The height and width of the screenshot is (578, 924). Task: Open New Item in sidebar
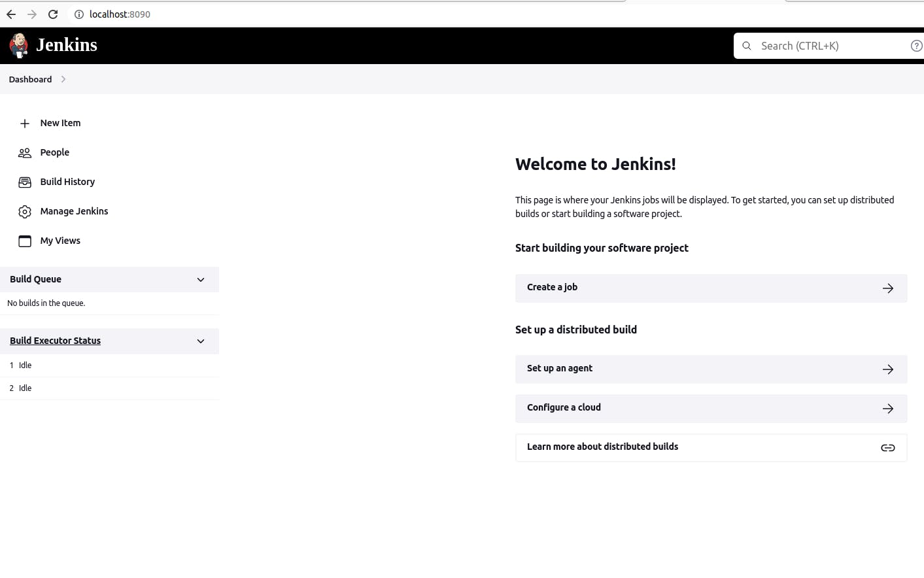(61, 123)
